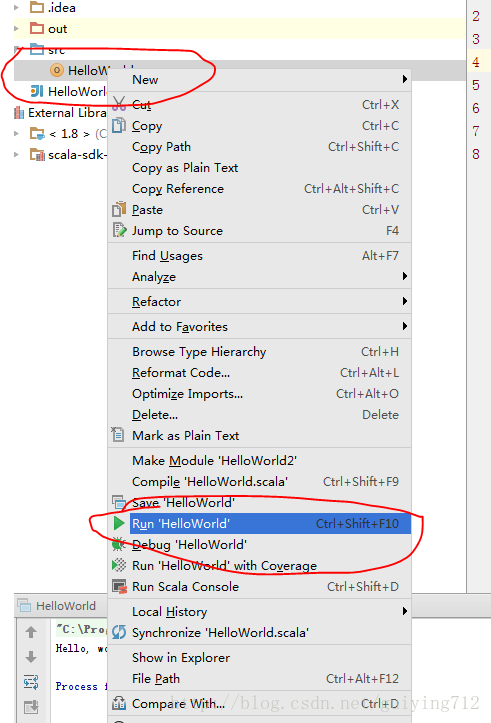This screenshot has height=723, width=491.
Task: Click the Save 'HelloWorld' disk icon
Action: click(119, 501)
